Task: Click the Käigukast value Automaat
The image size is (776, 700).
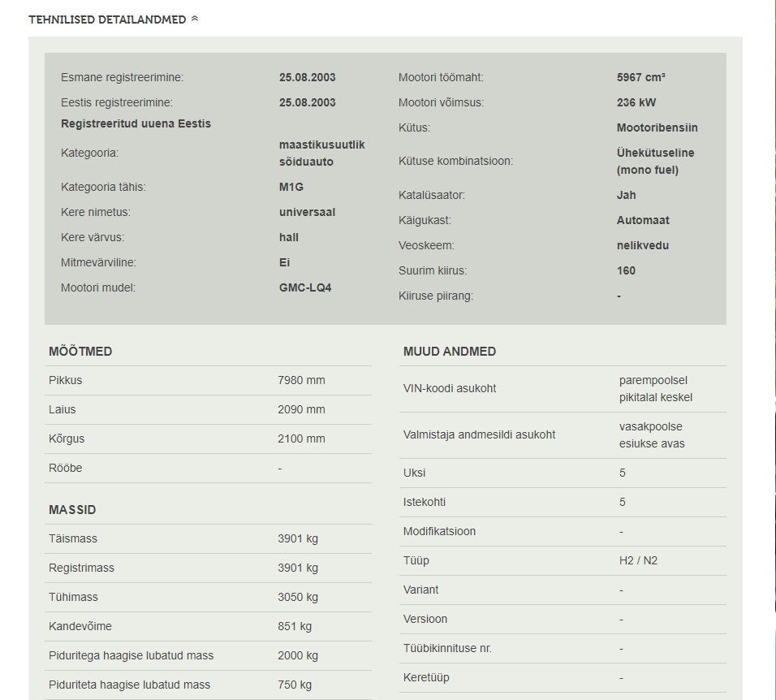Action: point(643,220)
